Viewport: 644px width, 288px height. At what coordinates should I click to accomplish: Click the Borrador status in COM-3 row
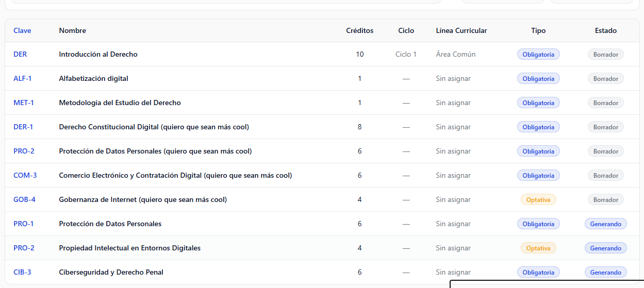(x=606, y=175)
